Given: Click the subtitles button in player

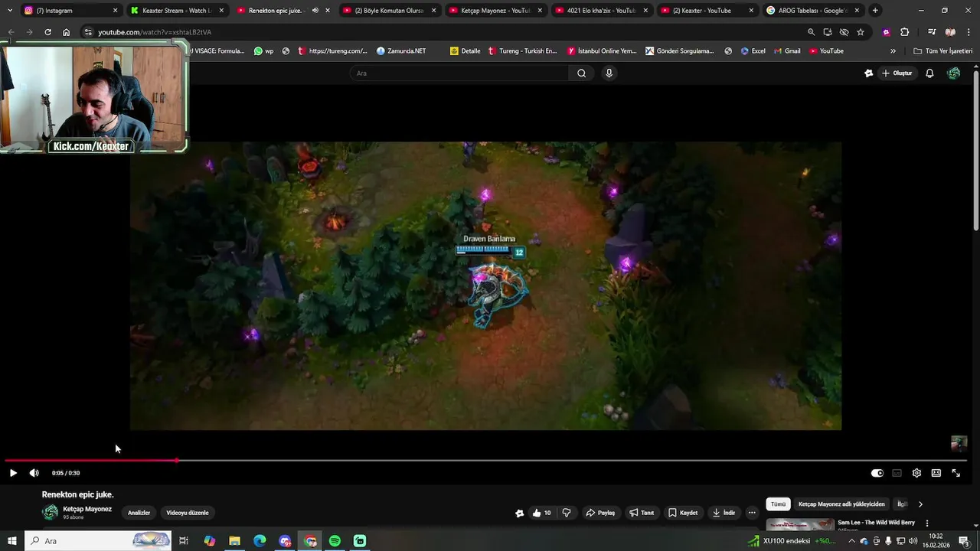Looking at the screenshot, I should (897, 473).
